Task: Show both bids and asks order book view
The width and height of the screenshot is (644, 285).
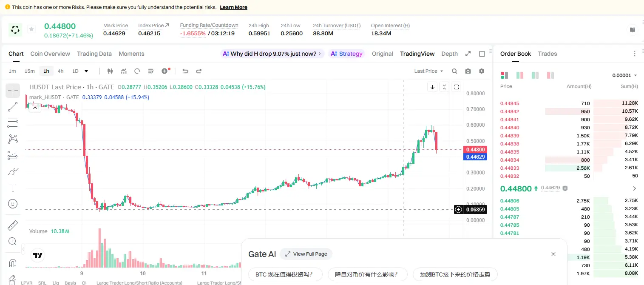Action: [x=505, y=75]
